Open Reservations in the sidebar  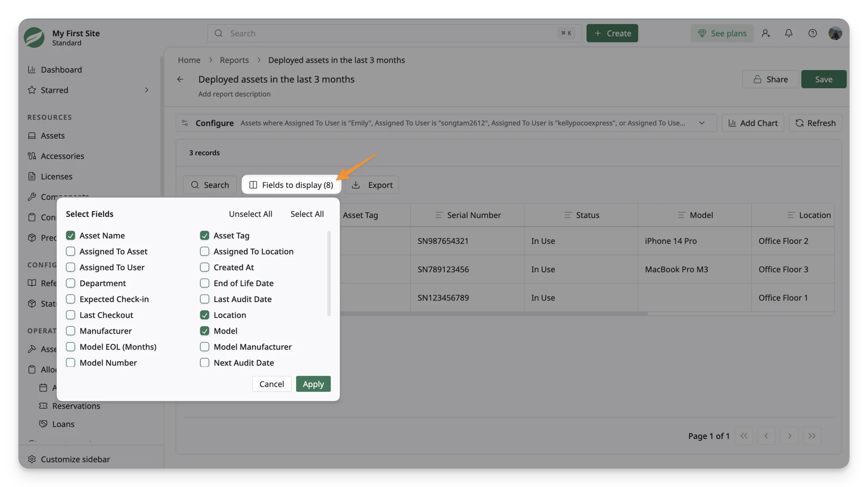pyautogui.click(x=76, y=406)
